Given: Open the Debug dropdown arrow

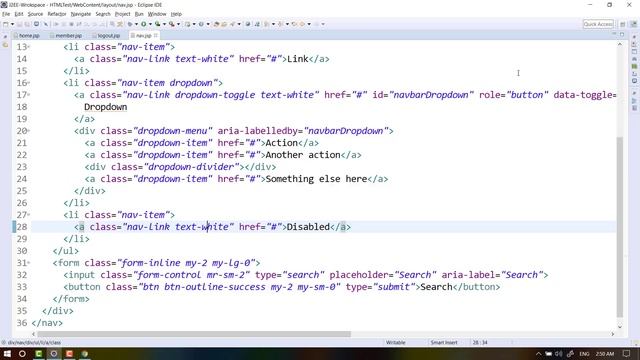Looking at the screenshot, I should pos(136,24).
